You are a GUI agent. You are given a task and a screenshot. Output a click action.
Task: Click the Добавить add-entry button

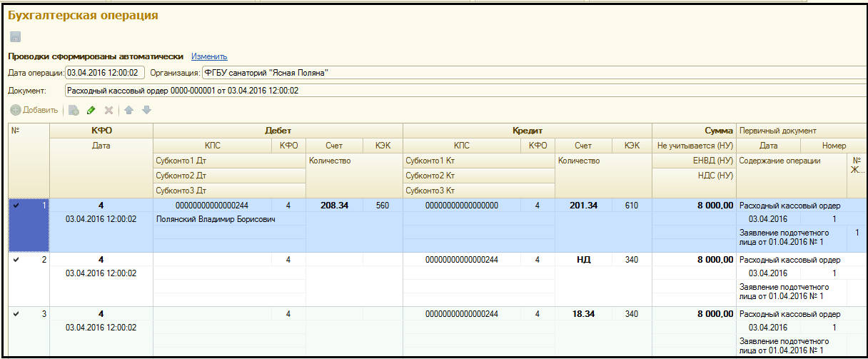click(34, 110)
